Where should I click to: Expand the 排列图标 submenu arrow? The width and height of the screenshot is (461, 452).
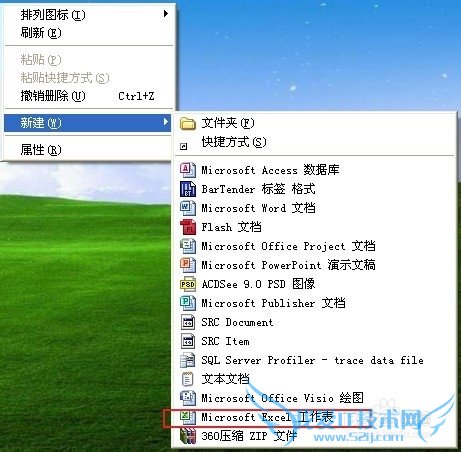(x=166, y=14)
